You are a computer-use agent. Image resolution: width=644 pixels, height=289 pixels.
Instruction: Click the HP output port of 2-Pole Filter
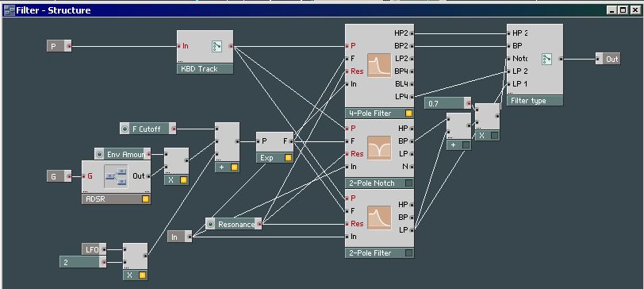click(412, 204)
